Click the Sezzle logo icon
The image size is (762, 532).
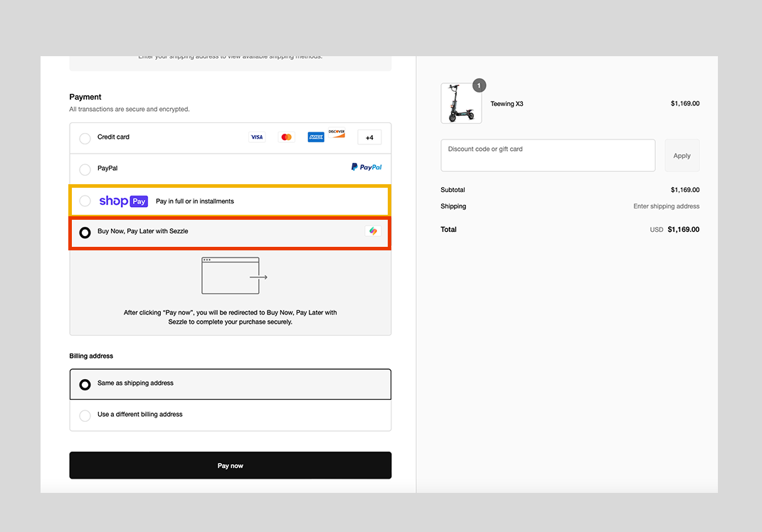point(373,231)
